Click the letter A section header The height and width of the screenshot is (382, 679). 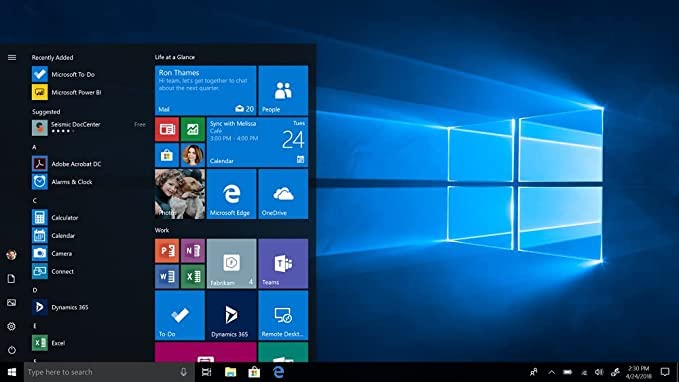[34, 147]
